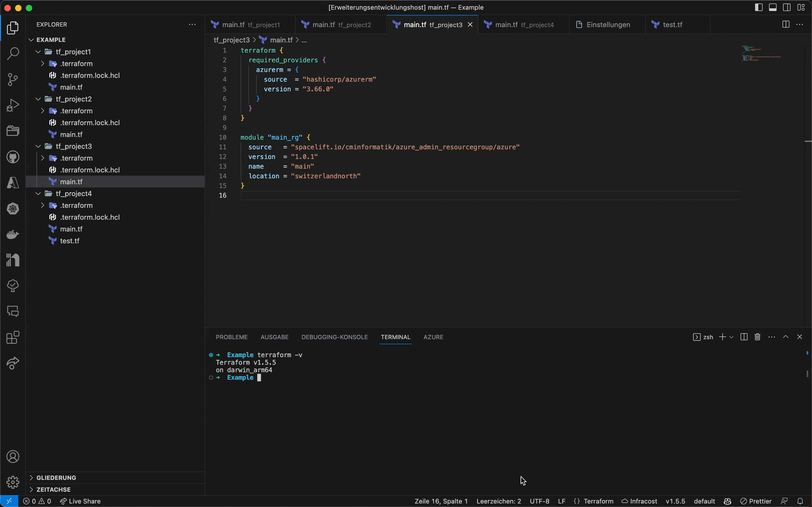Expand the tf_project4 folder tree
Viewport: 812px width, 507px height.
(38, 193)
